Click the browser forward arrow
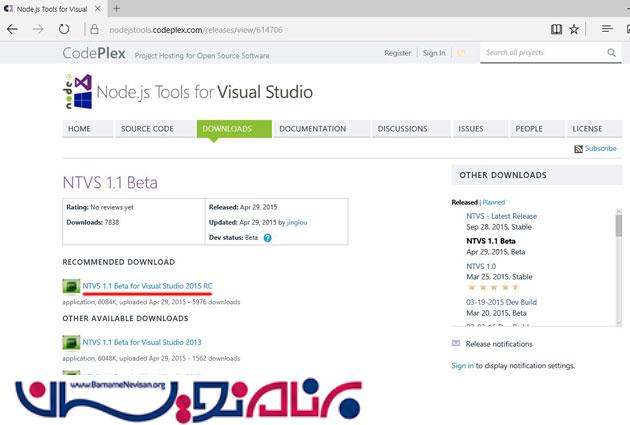 (x=38, y=29)
